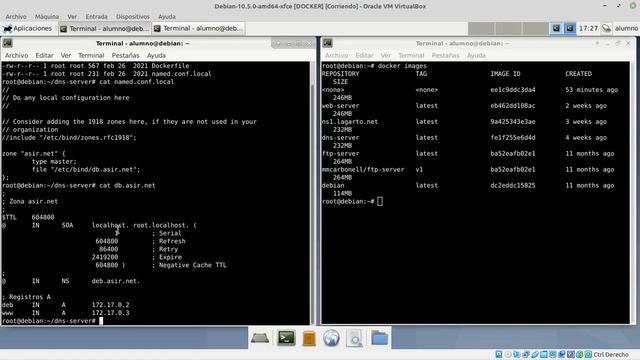Click the first workspace in the switcher

point(481,28)
